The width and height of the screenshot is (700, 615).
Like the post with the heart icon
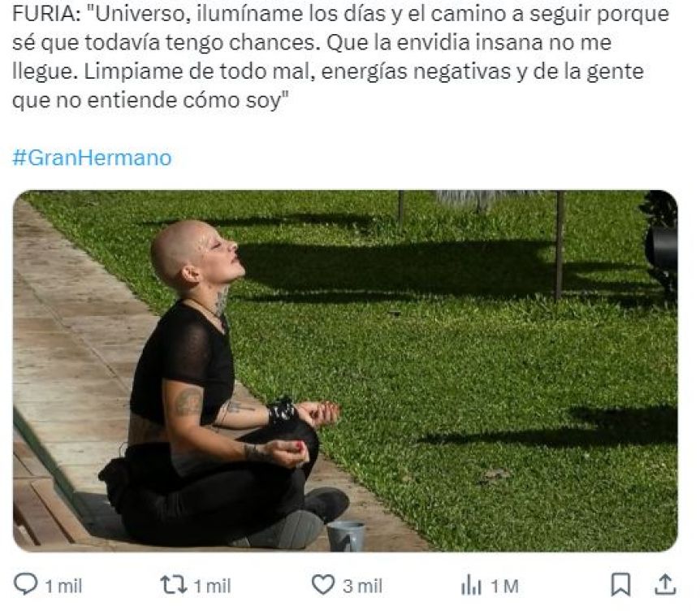(x=322, y=585)
